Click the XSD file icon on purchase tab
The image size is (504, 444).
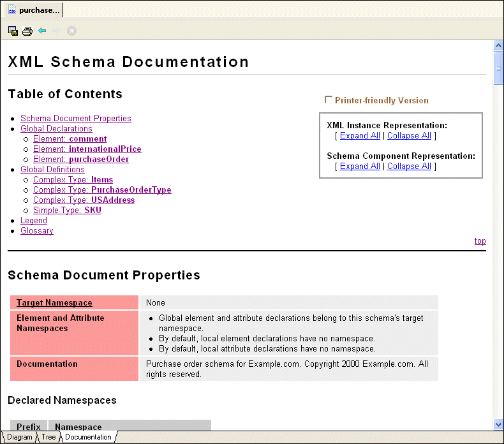(11, 10)
